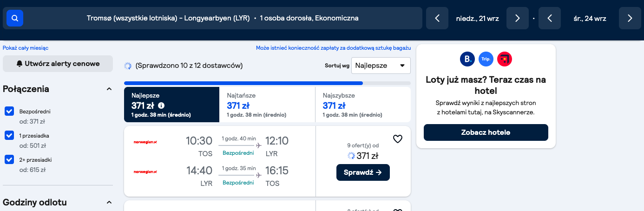This screenshot has width=644, height=211.
Task: Click the 16:15 TOS arrival time
Action: point(277,171)
